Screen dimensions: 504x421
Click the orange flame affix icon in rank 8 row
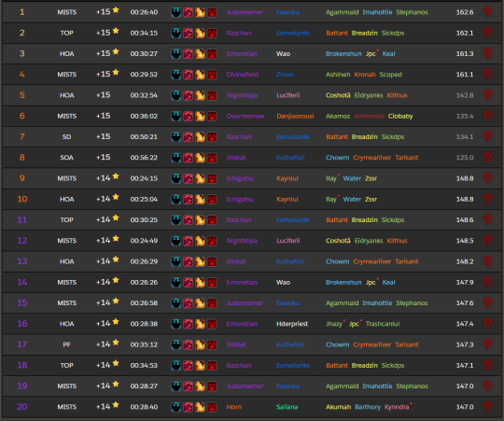[x=200, y=158]
